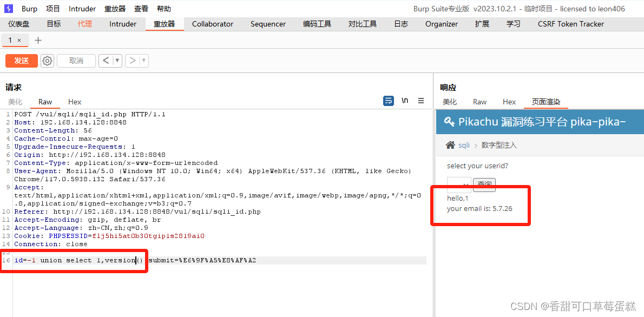The width and height of the screenshot is (644, 317).
Task: Toggle the \n non-printable characters icon
Action: (x=405, y=101)
